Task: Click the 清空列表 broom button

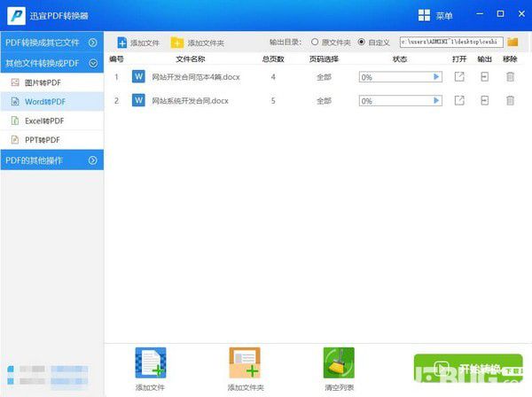Action: pos(339,362)
